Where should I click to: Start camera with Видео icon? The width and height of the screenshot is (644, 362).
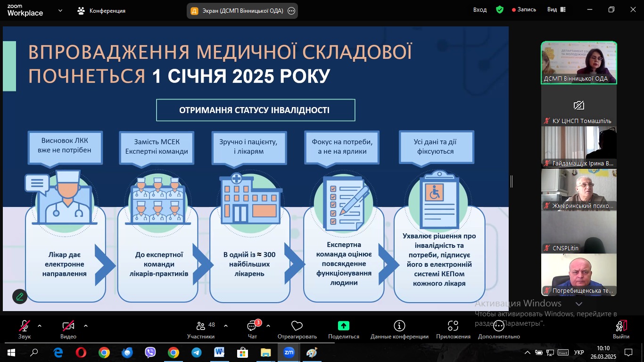pos(68,326)
